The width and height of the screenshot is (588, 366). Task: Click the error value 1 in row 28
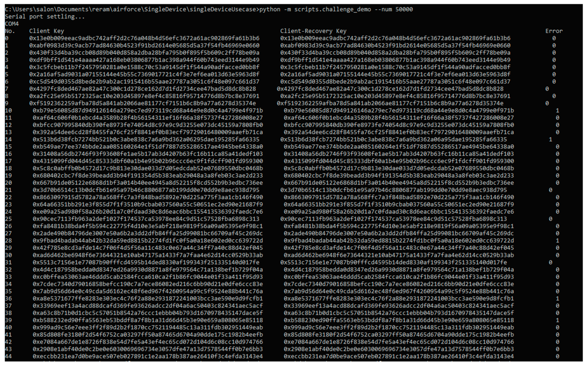click(557, 241)
